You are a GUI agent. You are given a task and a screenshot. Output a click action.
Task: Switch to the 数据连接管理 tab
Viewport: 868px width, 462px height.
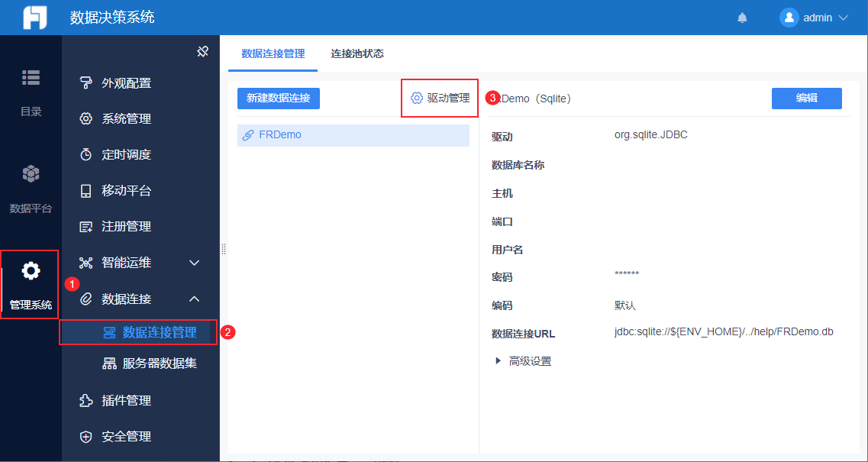click(x=273, y=53)
